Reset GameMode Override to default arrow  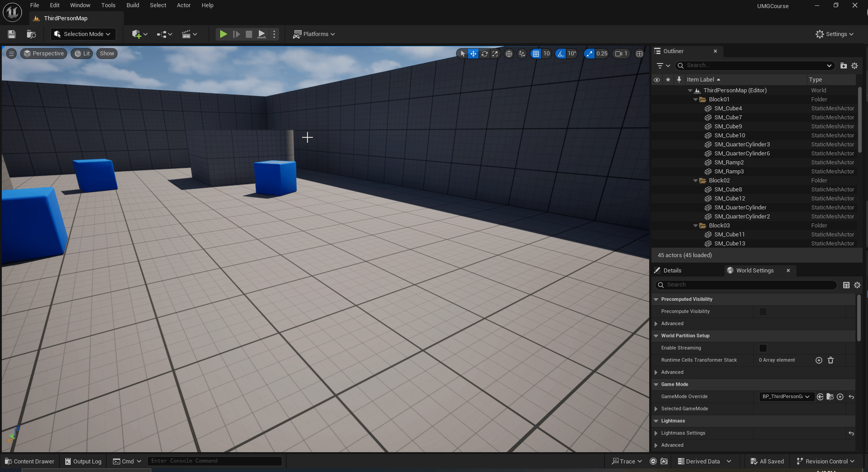pos(851,397)
